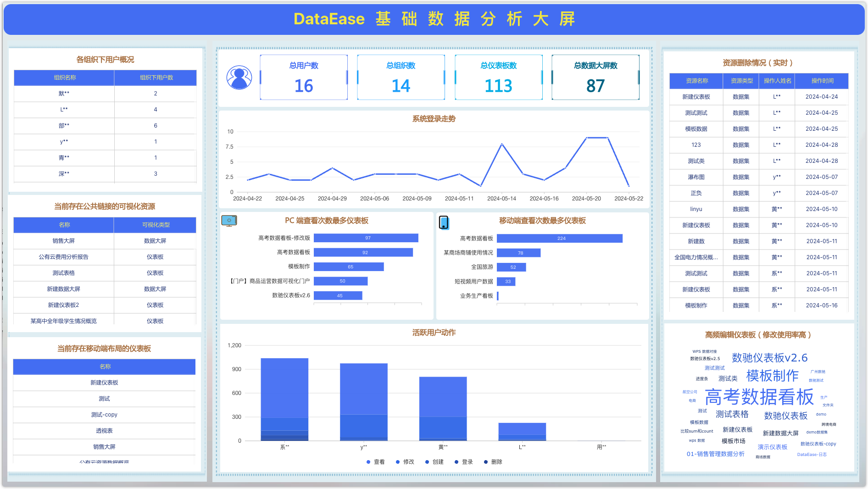The image size is (868, 489).
Task: Click the mobile phone icon
Action: 444,222
